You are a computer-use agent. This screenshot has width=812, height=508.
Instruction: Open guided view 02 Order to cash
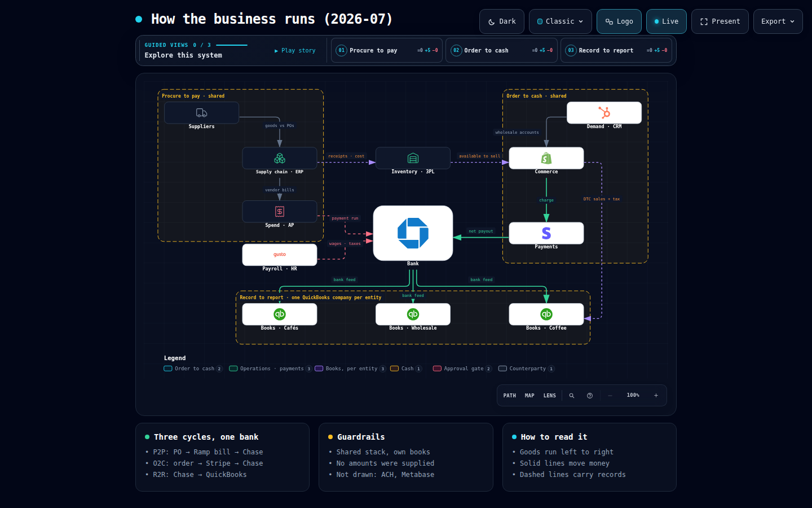[x=502, y=50]
